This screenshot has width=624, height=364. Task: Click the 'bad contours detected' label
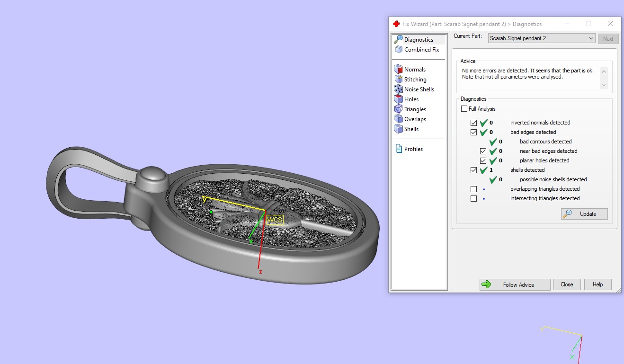(546, 142)
